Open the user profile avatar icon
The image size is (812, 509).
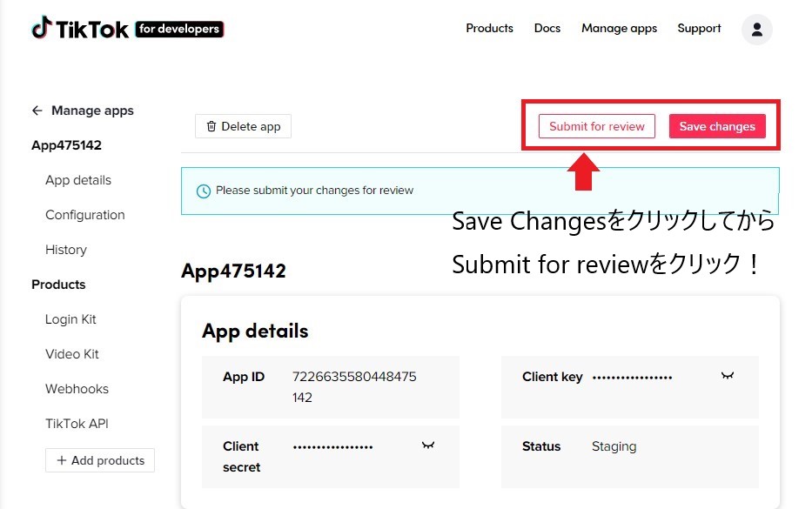756,29
